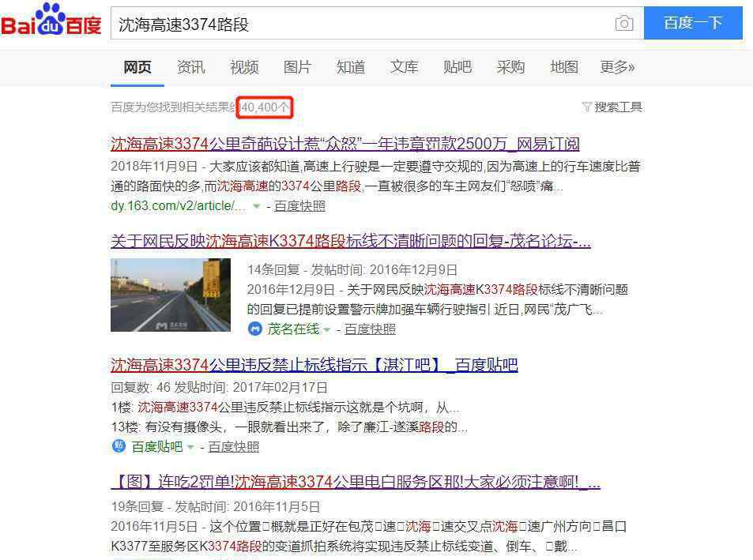The height and width of the screenshot is (560, 753).
Task: Click the text 19条回复 - 发帖时间: 2016年11月5日
Action: [x=215, y=507]
